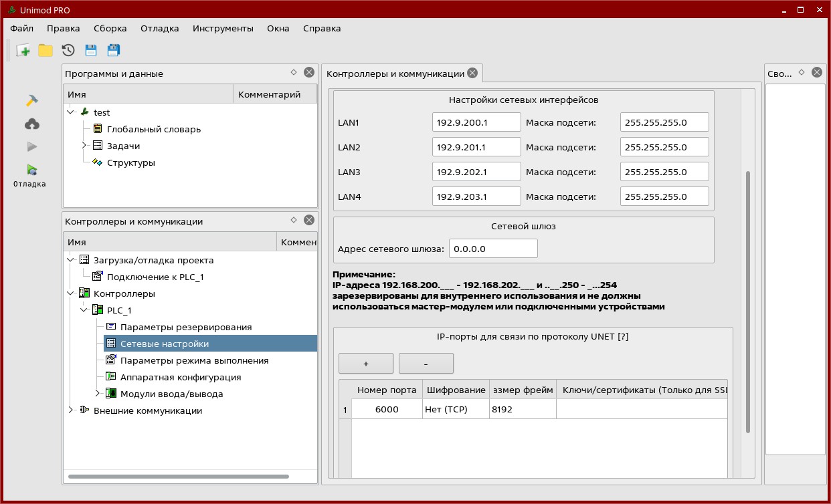Open the Сборка menu
831x504 pixels.
coord(110,28)
